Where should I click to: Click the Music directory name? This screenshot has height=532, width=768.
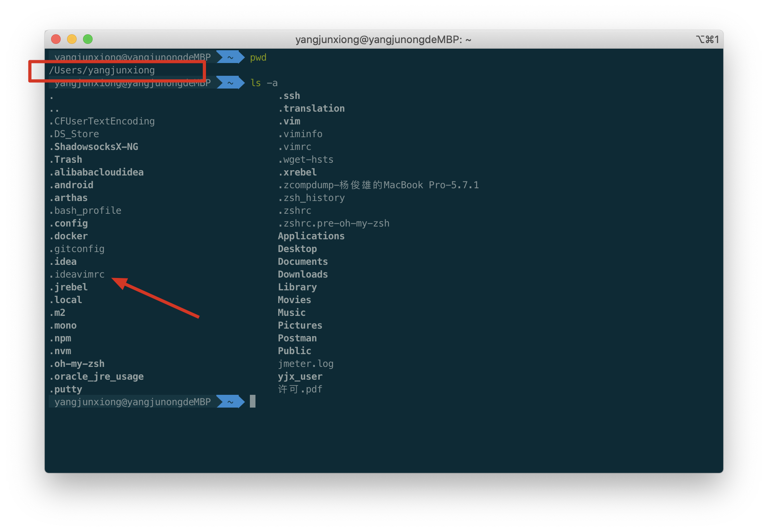(292, 313)
